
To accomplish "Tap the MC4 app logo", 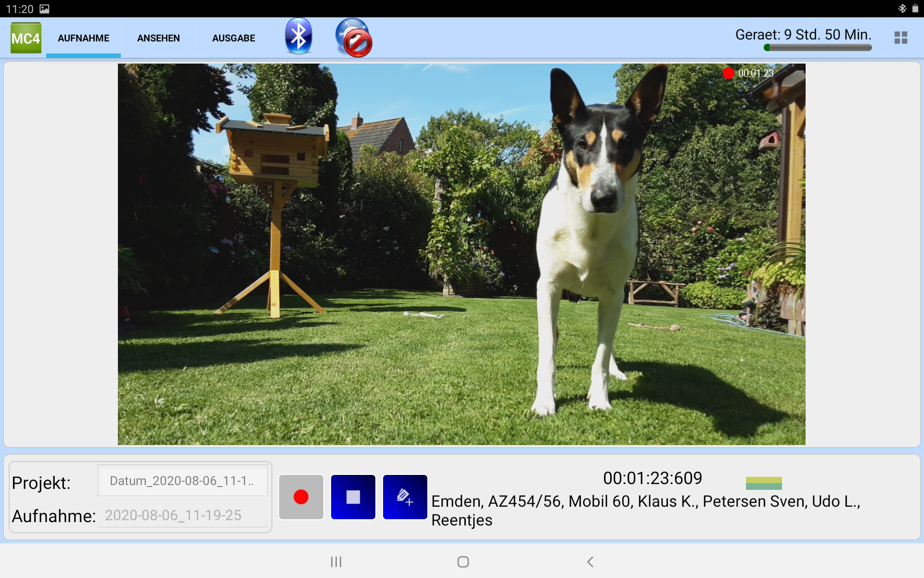I will pos(26,38).
